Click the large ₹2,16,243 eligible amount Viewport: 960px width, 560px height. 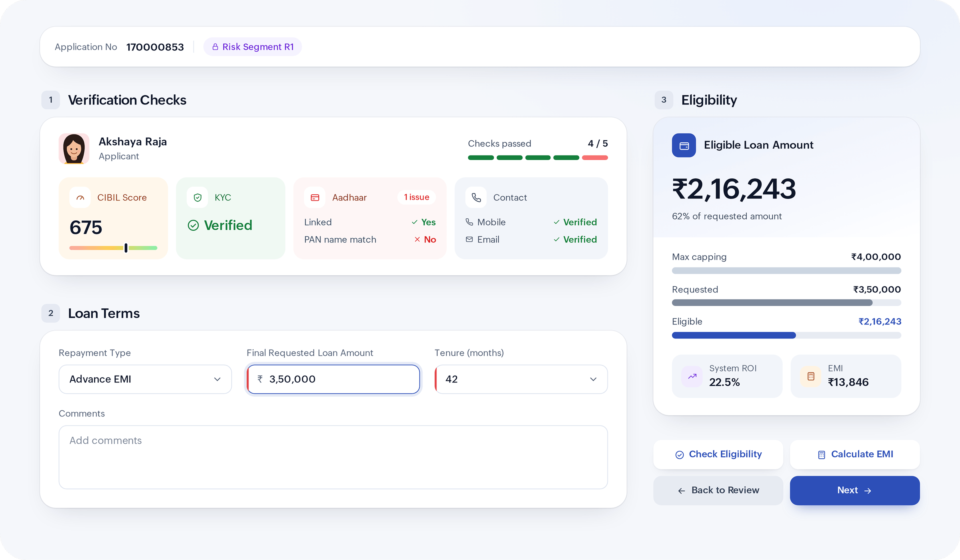pyautogui.click(x=734, y=189)
